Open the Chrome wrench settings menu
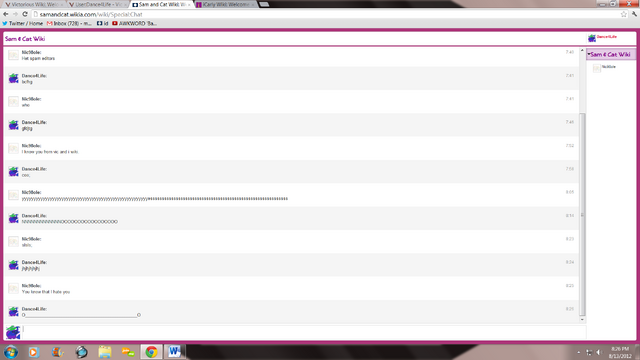This screenshot has width=640, height=360. tap(634, 14)
